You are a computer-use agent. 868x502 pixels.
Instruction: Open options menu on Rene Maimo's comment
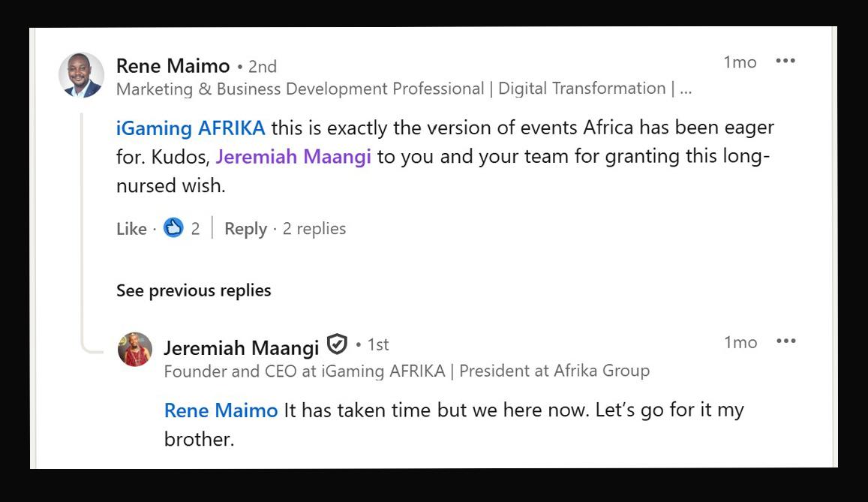pos(785,62)
